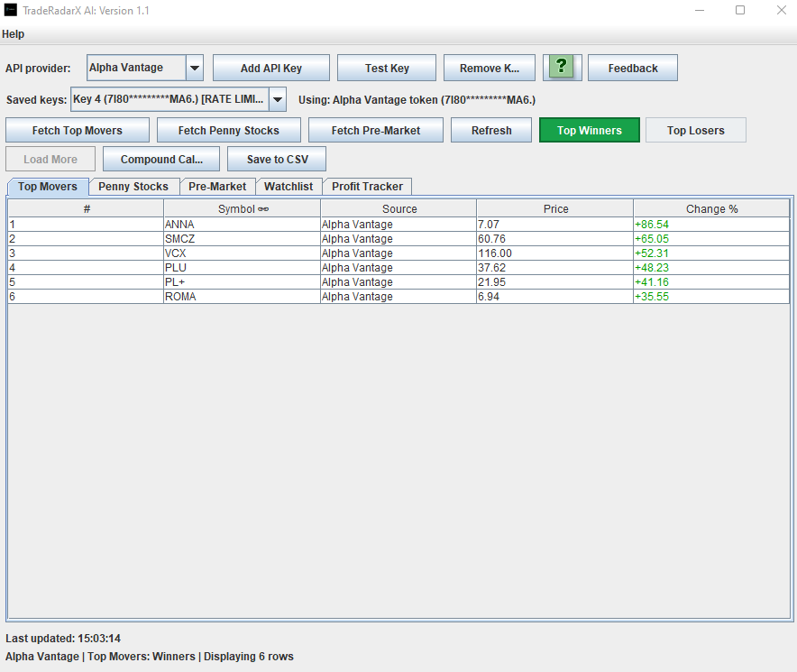Switch to the Watchlist tab
This screenshot has width=797, height=672.
tap(289, 187)
